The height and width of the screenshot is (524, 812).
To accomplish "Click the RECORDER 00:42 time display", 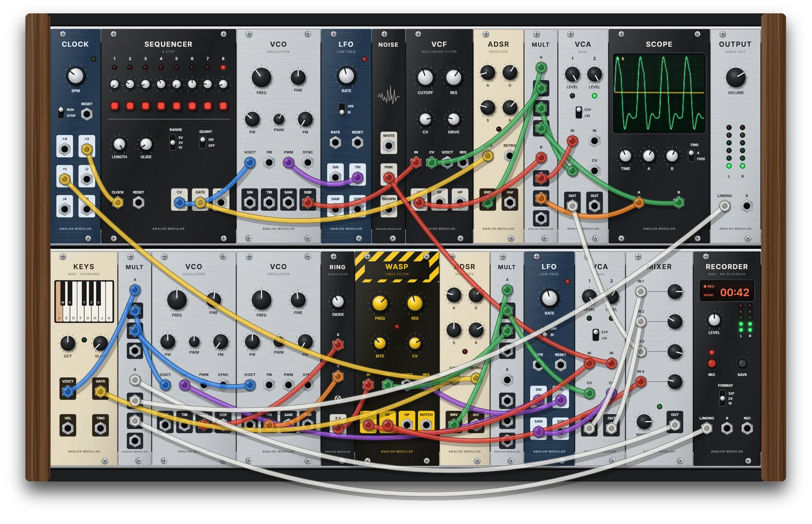I will point(735,292).
